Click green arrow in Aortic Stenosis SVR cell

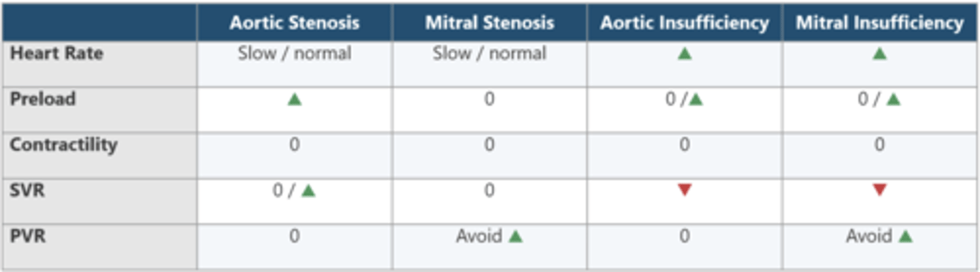(x=308, y=191)
